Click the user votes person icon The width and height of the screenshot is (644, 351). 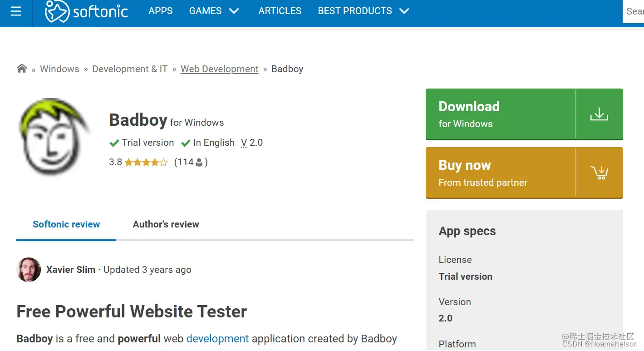coord(199,163)
